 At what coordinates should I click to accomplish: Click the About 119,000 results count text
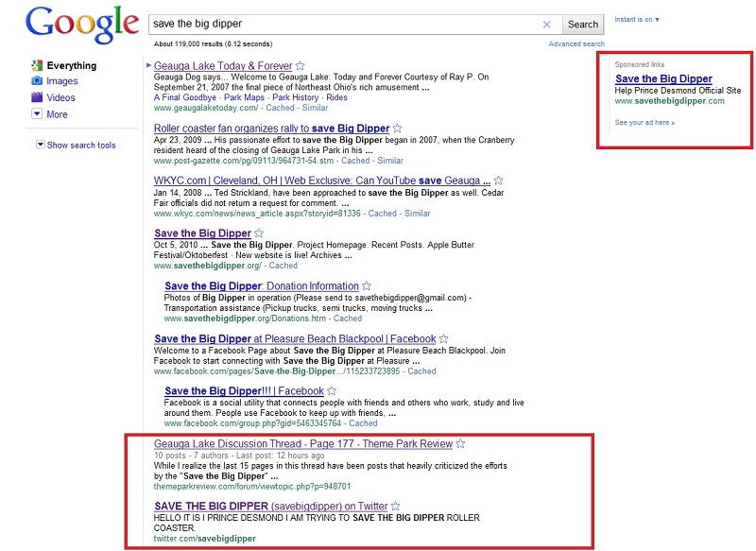(x=214, y=43)
